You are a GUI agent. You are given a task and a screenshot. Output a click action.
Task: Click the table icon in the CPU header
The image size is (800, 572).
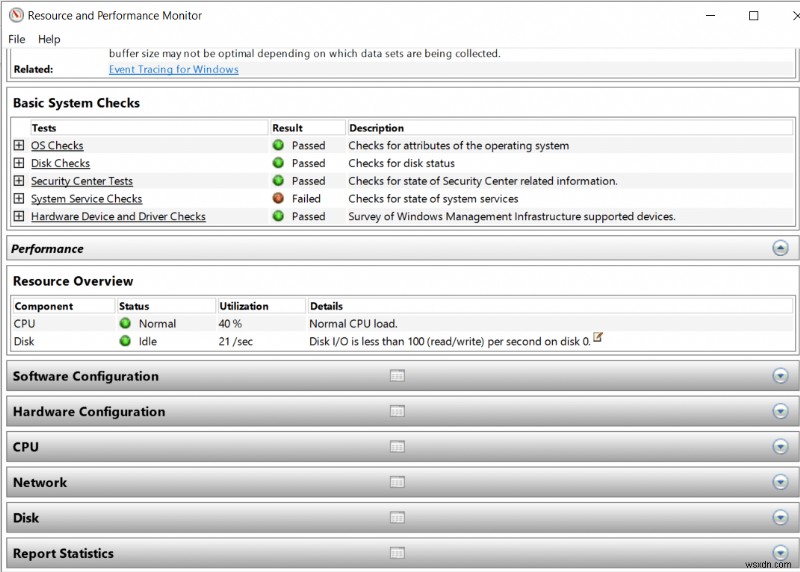(x=397, y=447)
